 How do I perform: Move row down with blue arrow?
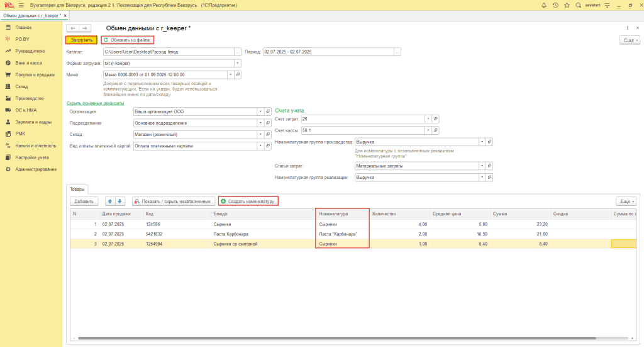click(x=119, y=202)
